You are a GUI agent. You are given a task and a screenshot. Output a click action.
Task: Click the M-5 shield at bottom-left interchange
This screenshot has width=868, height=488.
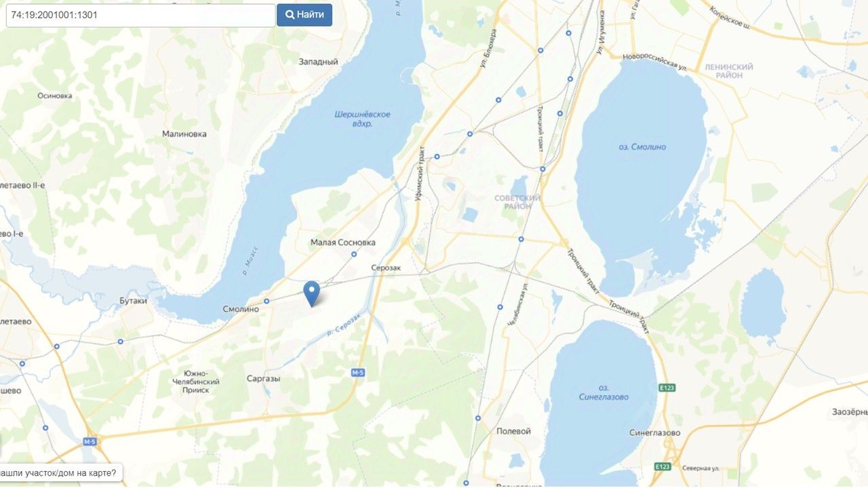tap(90, 442)
